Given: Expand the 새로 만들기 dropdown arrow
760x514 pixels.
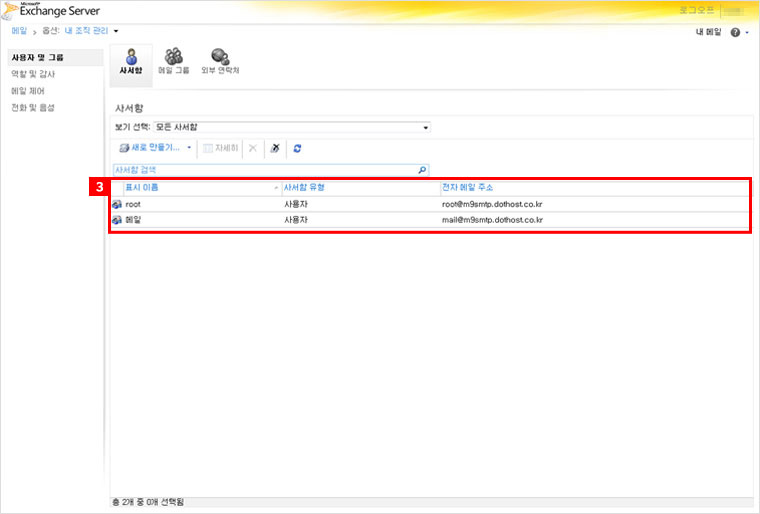Looking at the screenshot, I should point(189,148).
